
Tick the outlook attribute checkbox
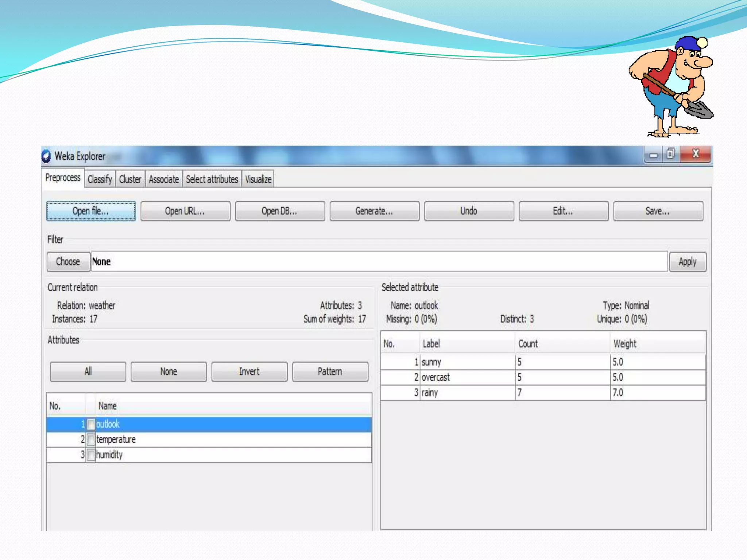click(x=91, y=424)
